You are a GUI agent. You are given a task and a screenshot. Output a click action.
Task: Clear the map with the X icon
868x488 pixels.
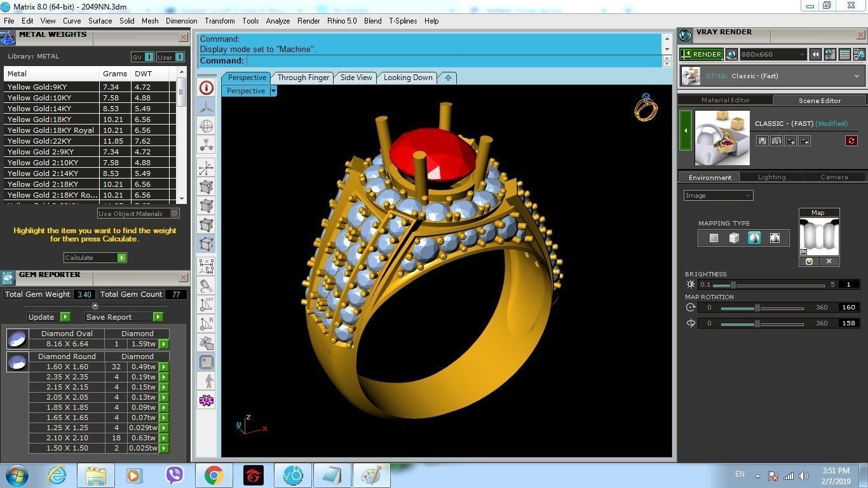(x=829, y=261)
